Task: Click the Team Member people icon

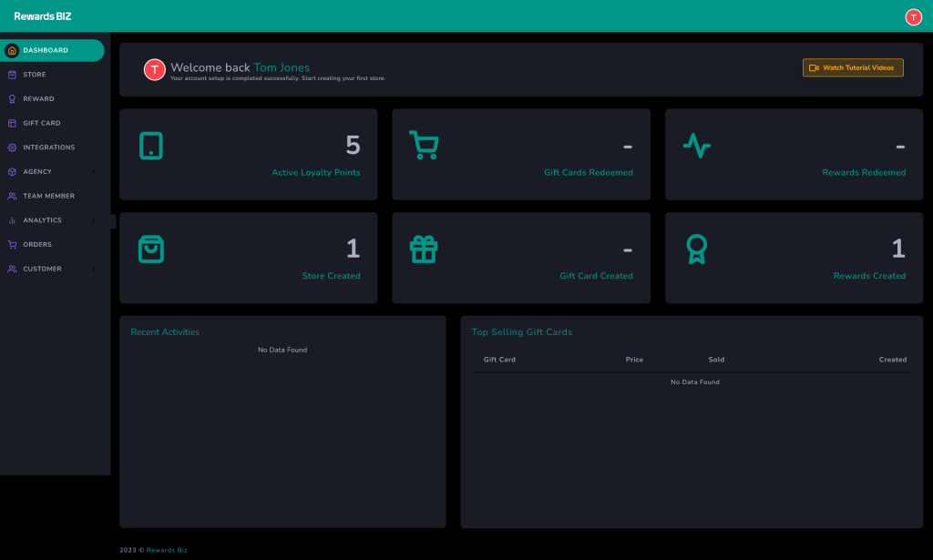Action: (x=12, y=196)
